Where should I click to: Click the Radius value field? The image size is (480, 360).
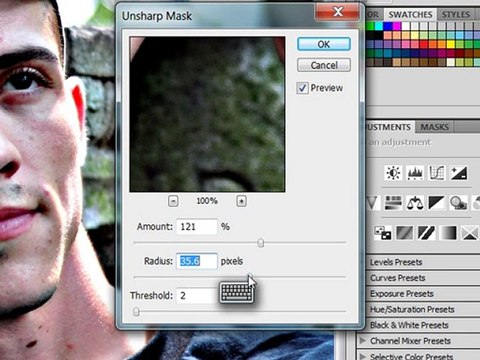click(x=197, y=261)
